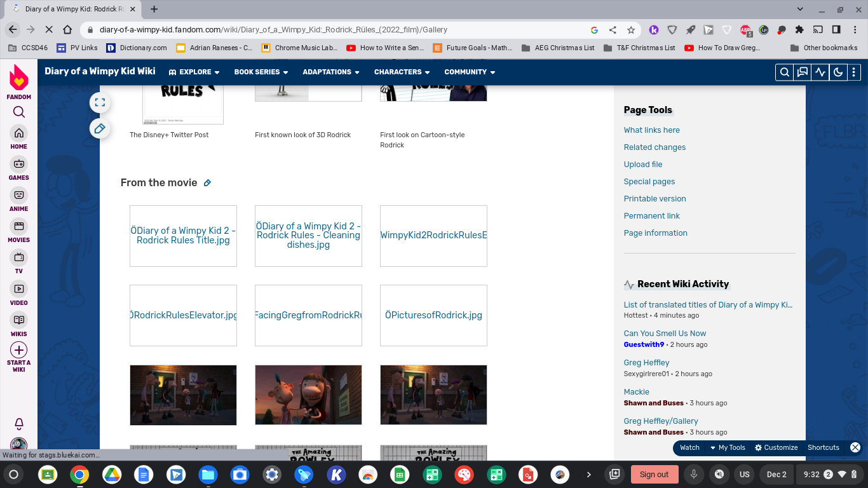Viewport: 868px width, 488px height.
Task: Open Chrome tab search chevron
Action: tap(800, 9)
